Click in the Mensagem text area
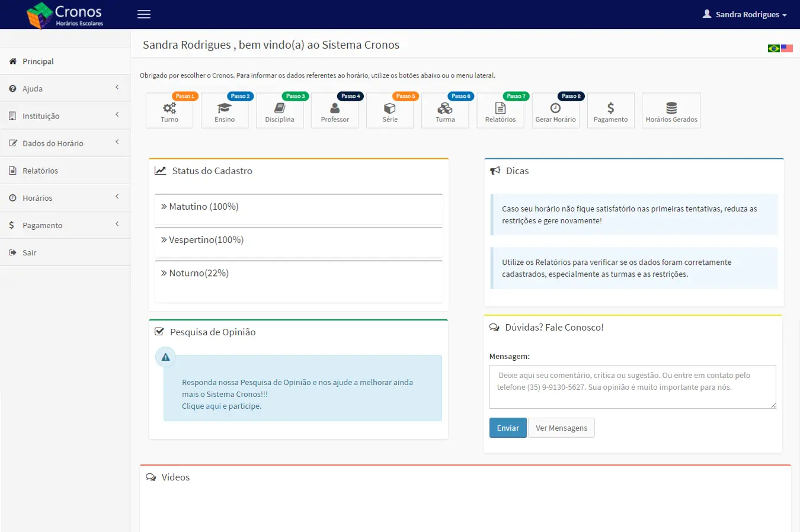This screenshot has width=800, height=532. (633, 387)
